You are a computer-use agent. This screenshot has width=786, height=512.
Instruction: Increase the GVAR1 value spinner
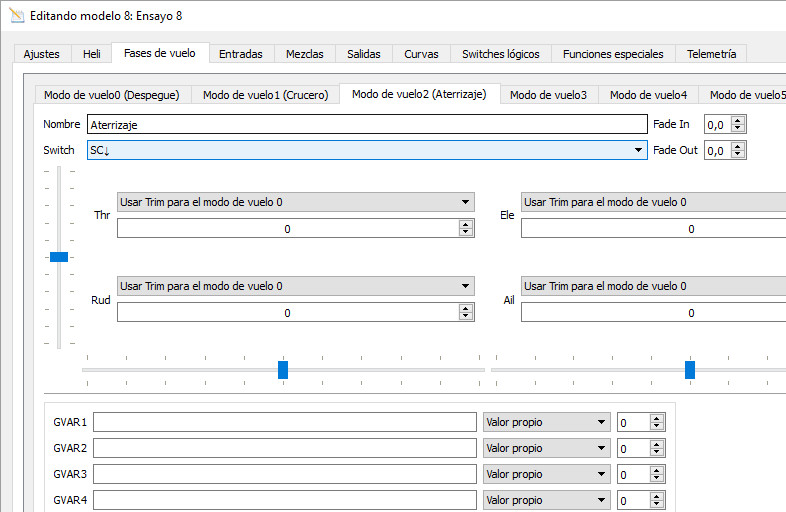pyautogui.click(x=656, y=418)
